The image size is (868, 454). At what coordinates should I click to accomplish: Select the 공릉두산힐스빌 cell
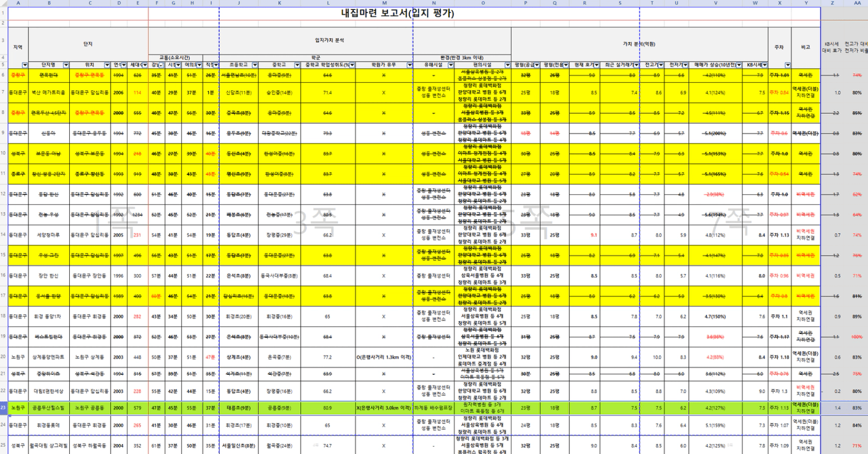click(49, 407)
